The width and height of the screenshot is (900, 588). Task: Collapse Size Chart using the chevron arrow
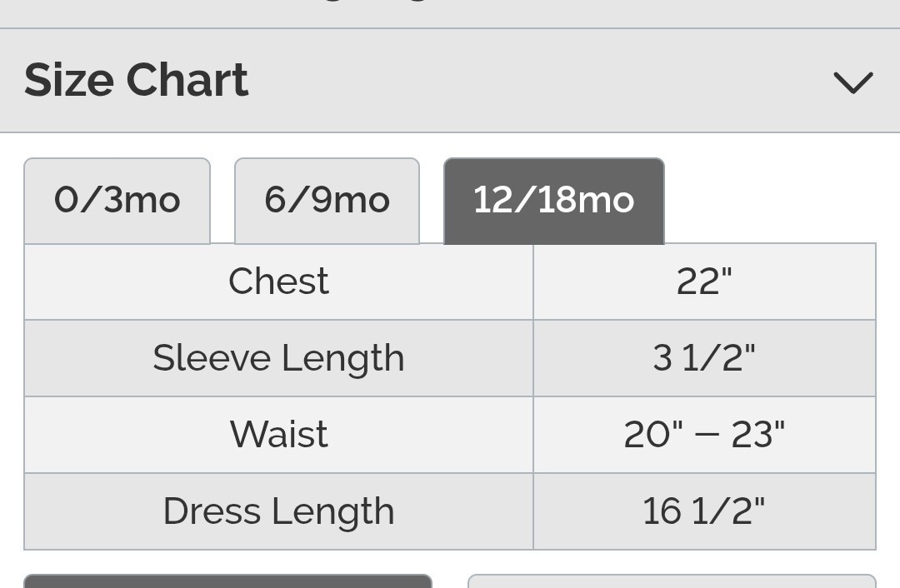pos(852,82)
